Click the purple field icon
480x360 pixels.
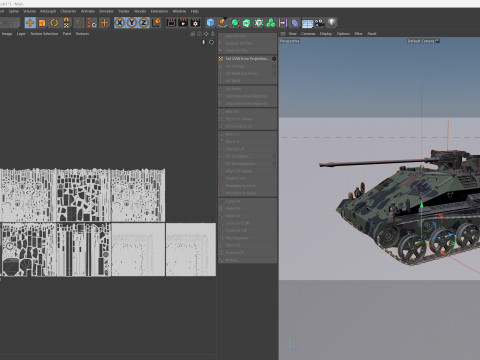tap(283, 23)
